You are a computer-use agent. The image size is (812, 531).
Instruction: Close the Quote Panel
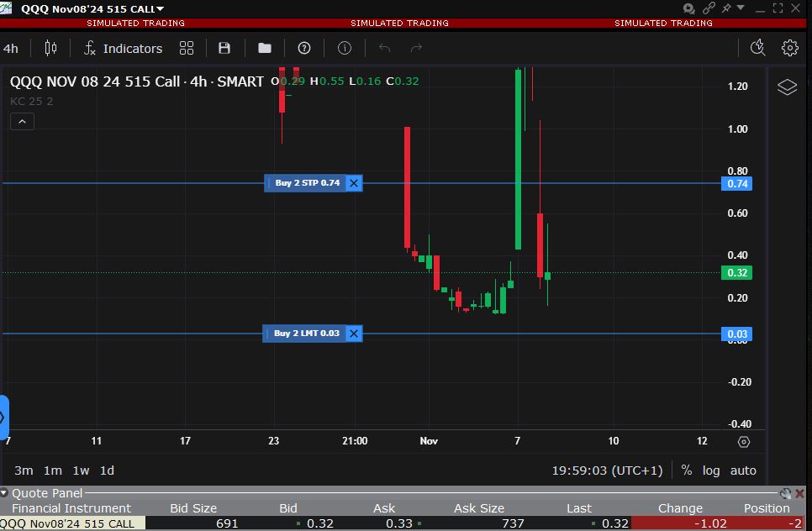(x=800, y=493)
